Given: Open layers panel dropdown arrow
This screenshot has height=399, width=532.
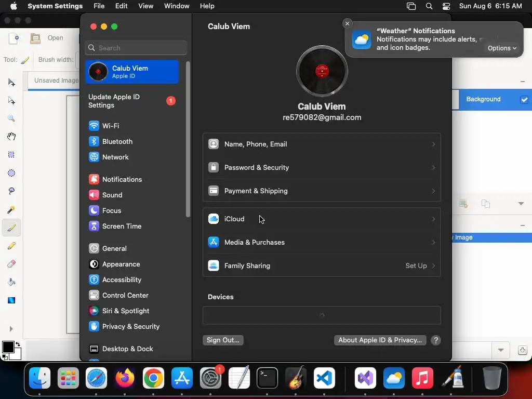Looking at the screenshot, I should click(x=521, y=204).
